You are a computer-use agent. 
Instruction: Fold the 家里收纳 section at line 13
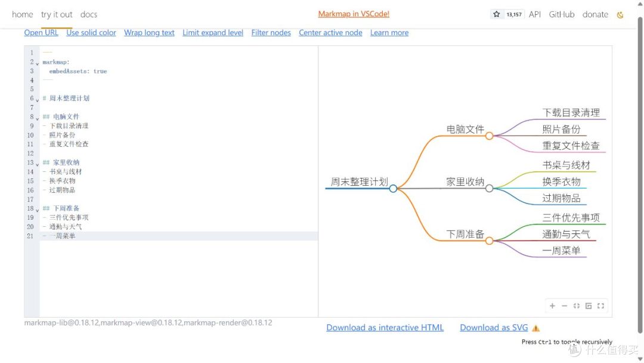(x=37, y=164)
